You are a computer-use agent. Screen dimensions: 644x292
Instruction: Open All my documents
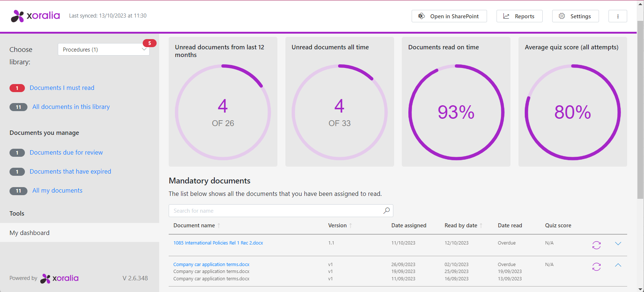(57, 190)
